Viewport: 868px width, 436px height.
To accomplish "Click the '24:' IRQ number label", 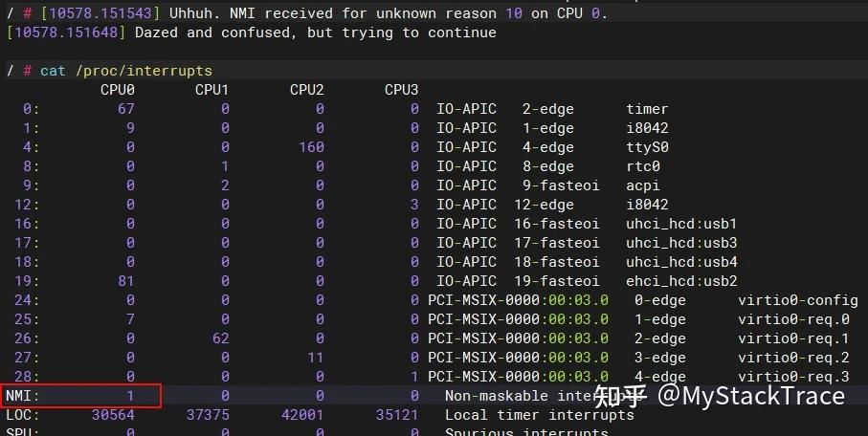I will click(27, 300).
